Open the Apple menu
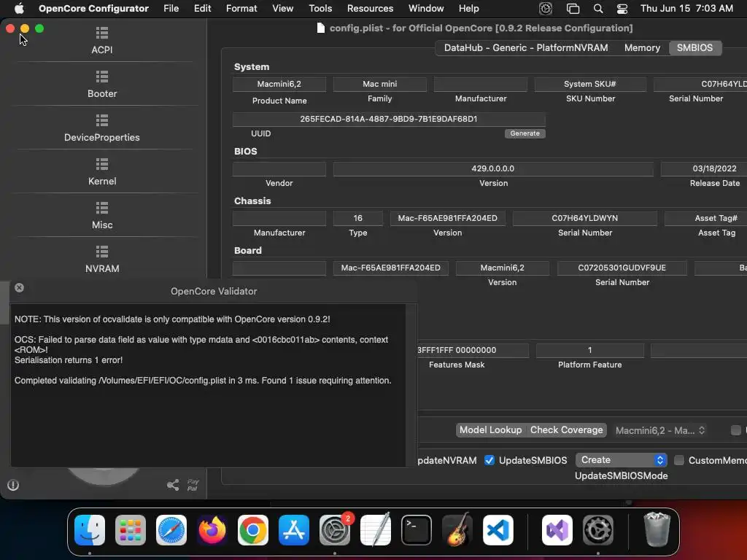Image resolution: width=747 pixels, height=560 pixels. pyautogui.click(x=19, y=9)
